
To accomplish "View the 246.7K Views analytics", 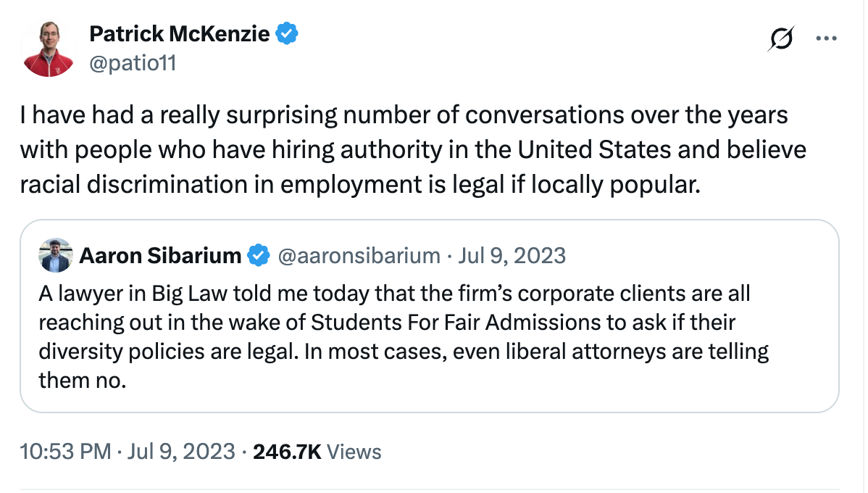I will point(317,452).
